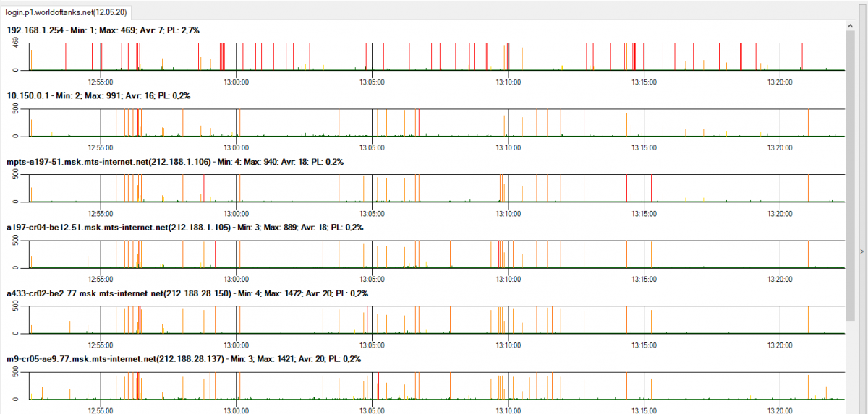Click the 192.168.1.254 hop statistics header
The height and width of the screenshot is (414, 868).
click(x=103, y=30)
